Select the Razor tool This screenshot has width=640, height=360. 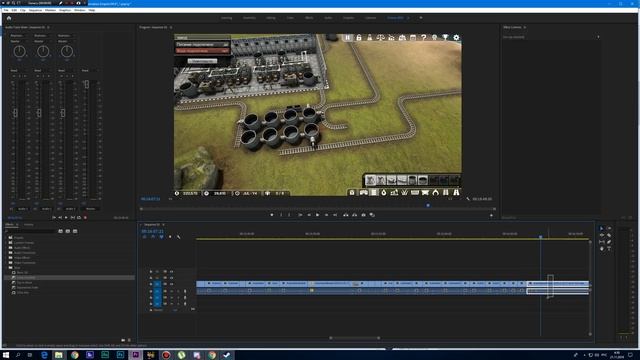[609, 235]
